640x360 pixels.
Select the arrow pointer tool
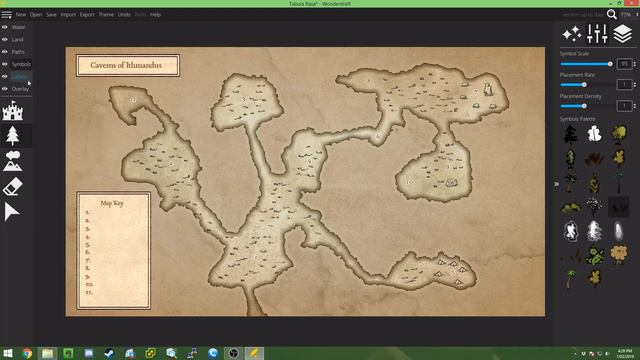12,212
